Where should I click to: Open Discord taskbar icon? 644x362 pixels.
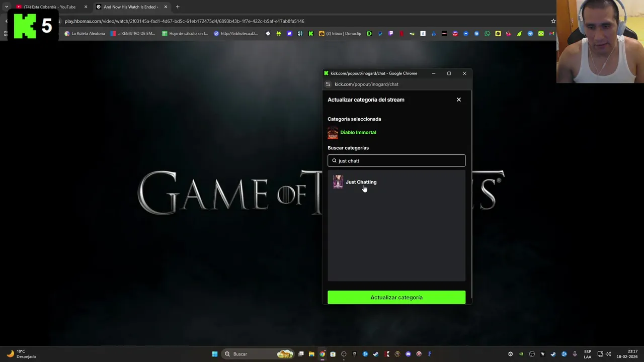point(408,354)
